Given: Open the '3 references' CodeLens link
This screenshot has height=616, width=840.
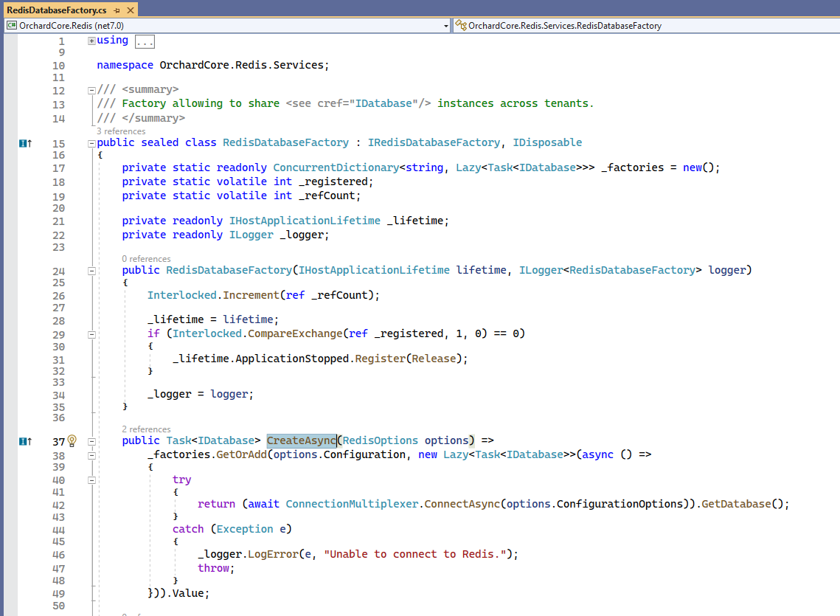Looking at the screenshot, I should 121,131.
